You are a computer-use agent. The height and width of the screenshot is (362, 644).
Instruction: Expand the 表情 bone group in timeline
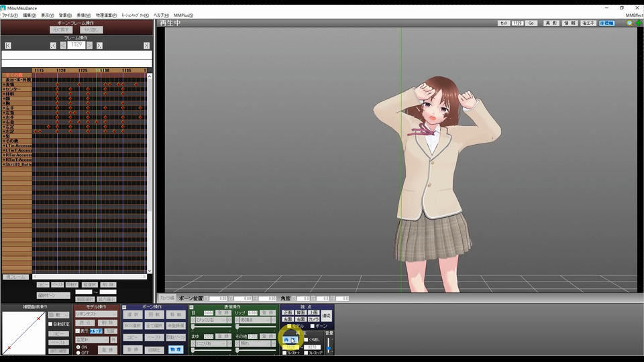[4, 84]
